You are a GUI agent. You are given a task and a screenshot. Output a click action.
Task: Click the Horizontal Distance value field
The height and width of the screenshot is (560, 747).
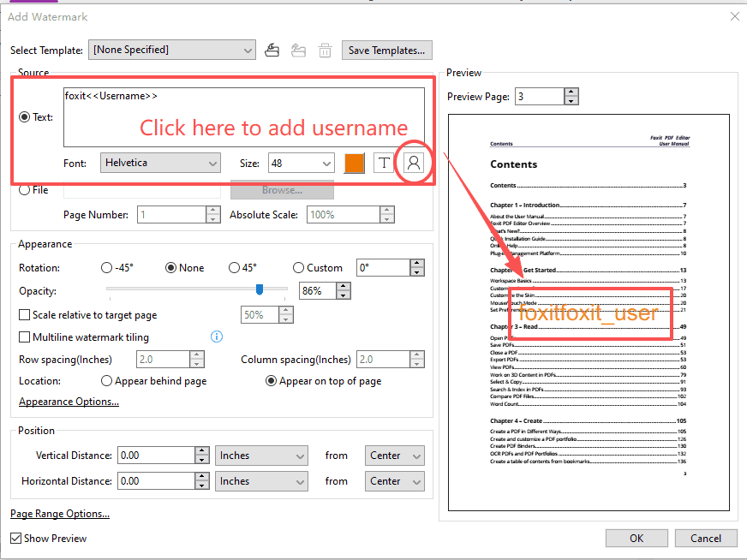156,481
